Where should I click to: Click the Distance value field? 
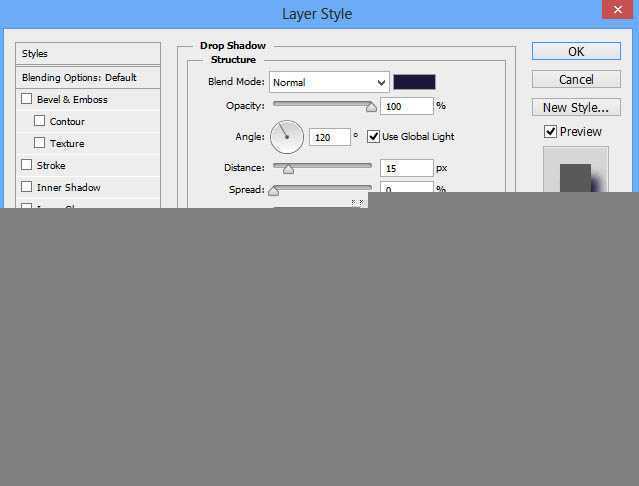[406, 168]
